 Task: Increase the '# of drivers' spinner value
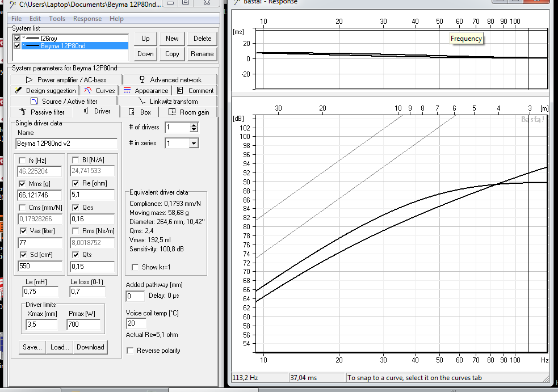pyautogui.click(x=194, y=125)
